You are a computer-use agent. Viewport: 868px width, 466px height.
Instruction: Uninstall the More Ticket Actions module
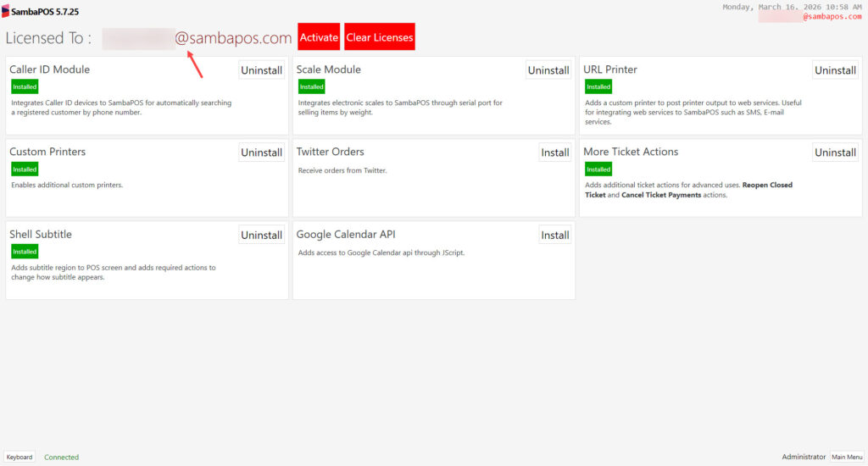pos(835,153)
